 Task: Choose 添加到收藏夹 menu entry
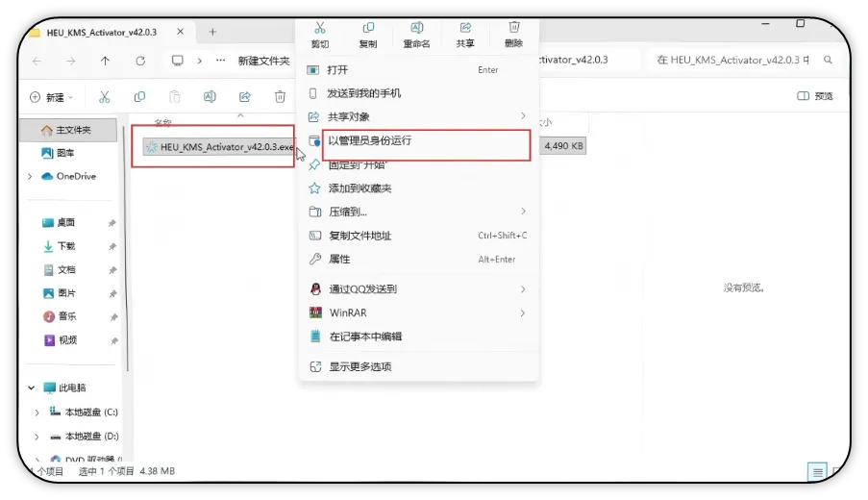click(x=418, y=188)
